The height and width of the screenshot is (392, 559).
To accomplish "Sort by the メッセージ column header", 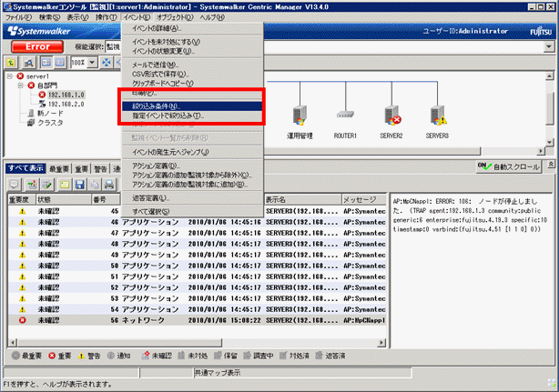I will click(364, 200).
